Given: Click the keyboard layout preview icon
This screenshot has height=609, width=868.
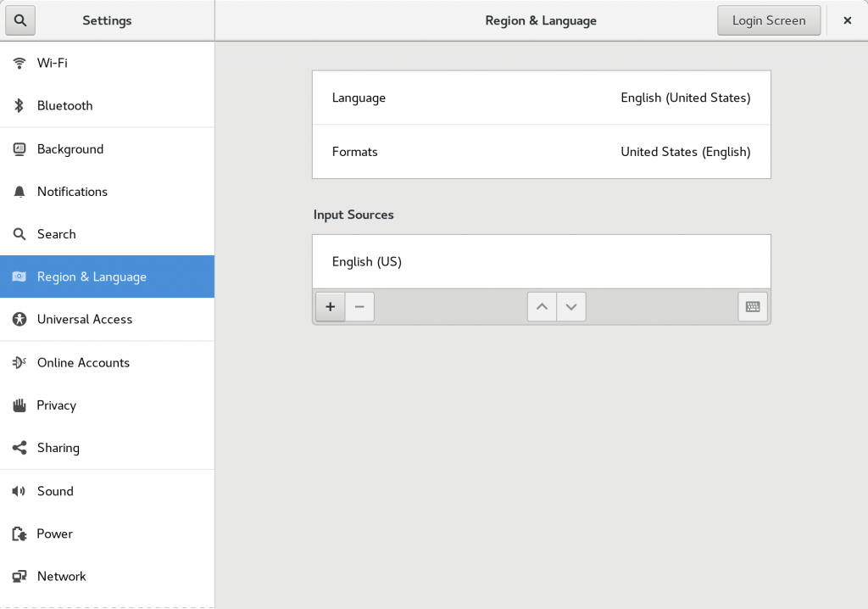Looking at the screenshot, I should coord(752,306).
